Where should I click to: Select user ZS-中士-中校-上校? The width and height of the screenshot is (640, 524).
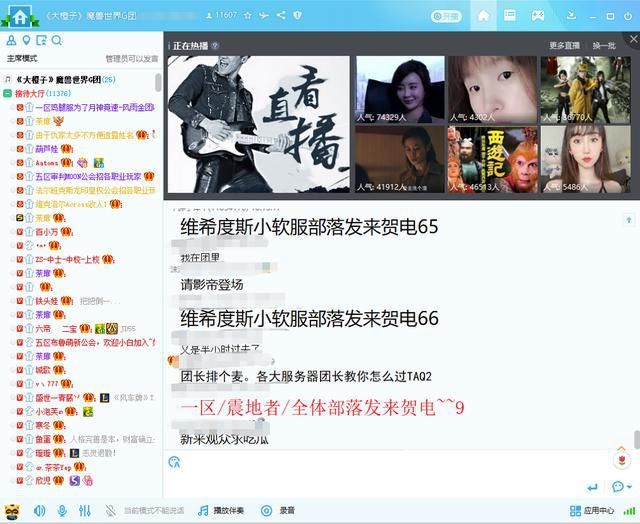coord(67,260)
